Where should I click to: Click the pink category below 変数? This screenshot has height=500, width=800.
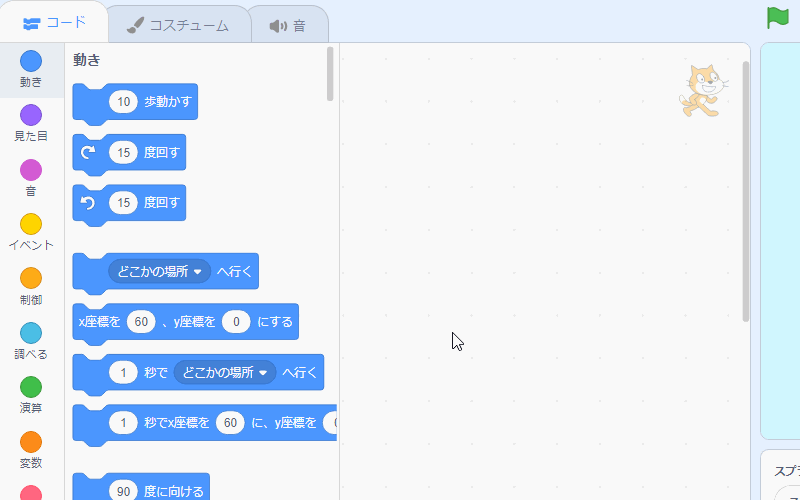tap(31, 492)
